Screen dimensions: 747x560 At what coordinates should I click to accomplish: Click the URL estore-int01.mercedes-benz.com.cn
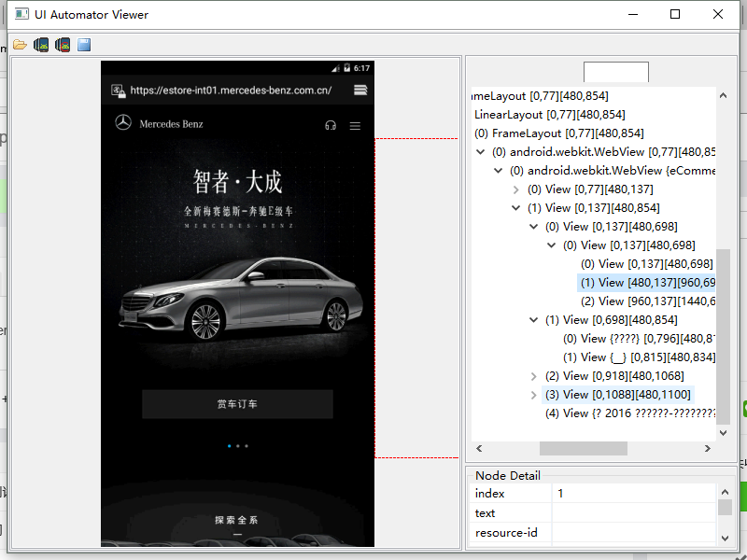(x=231, y=90)
